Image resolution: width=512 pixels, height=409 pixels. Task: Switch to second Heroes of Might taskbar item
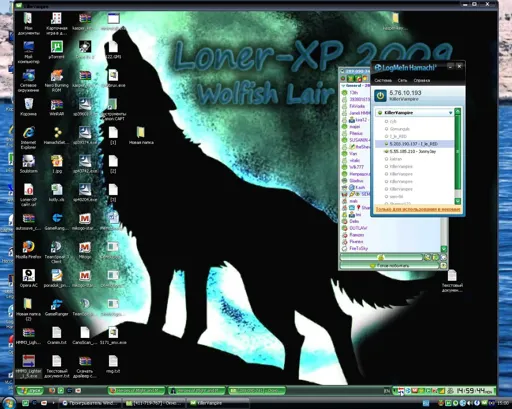(x=196, y=390)
